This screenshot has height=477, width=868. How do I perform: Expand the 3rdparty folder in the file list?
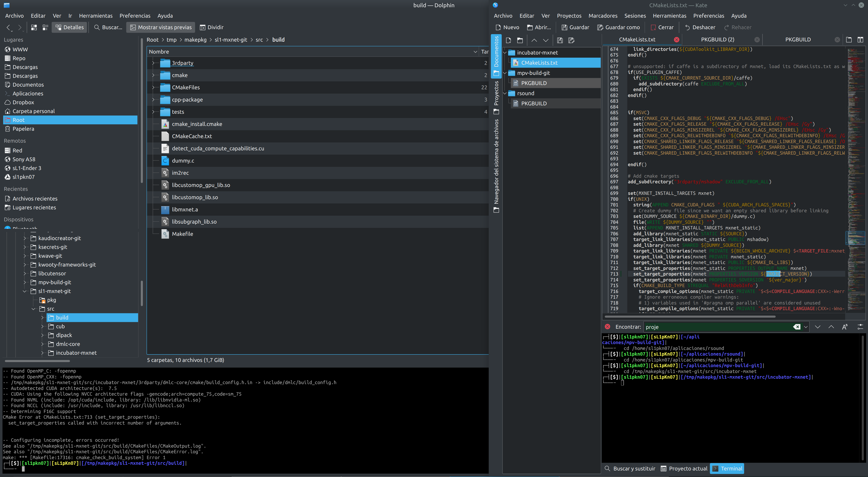tap(153, 63)
